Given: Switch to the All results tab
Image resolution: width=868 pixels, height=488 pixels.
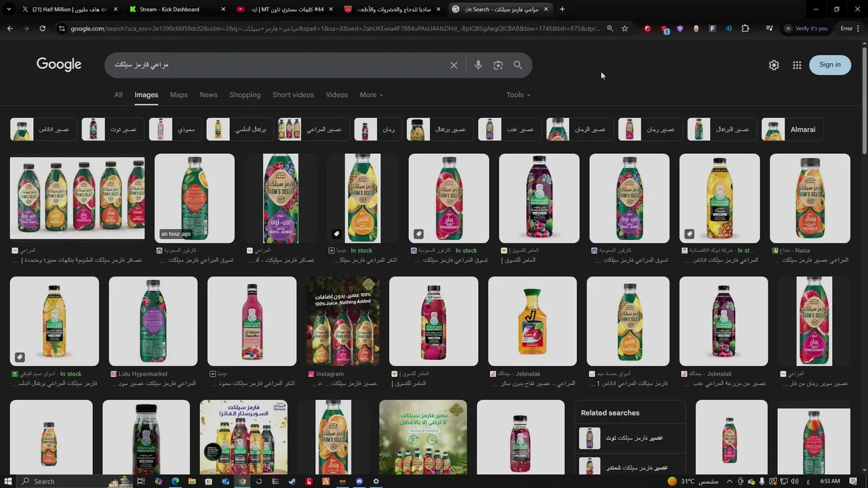Looking at the screenshot, I should click(118, 95).
